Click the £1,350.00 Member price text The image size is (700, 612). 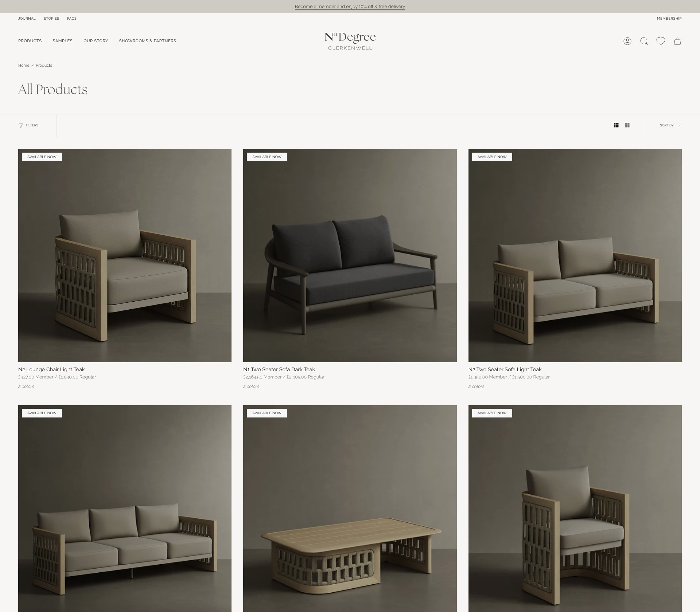tap(487, 377)
